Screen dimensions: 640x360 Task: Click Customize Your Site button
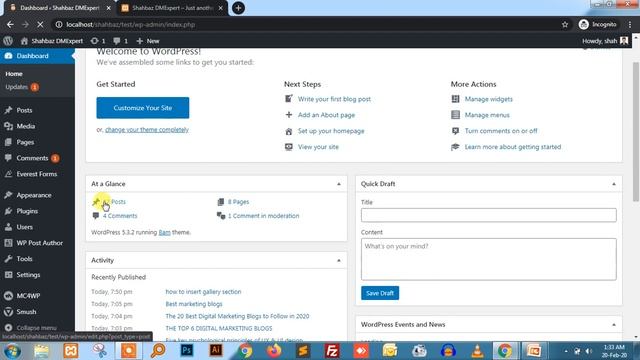click(143, 108)
